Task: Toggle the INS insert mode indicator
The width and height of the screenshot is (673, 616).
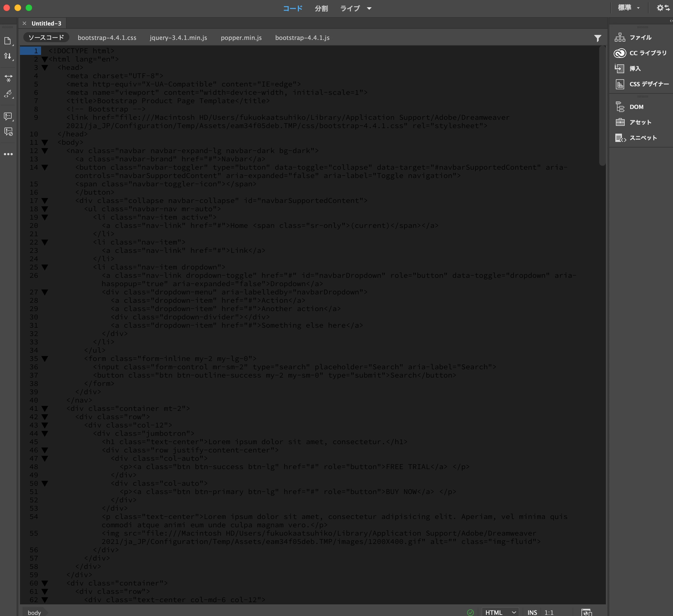Action: [x=532, y=612]
